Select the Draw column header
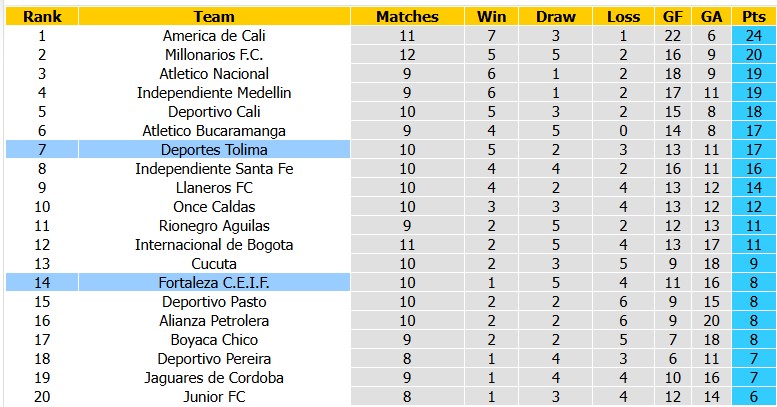The image size is (777, 407). [555, 16]
